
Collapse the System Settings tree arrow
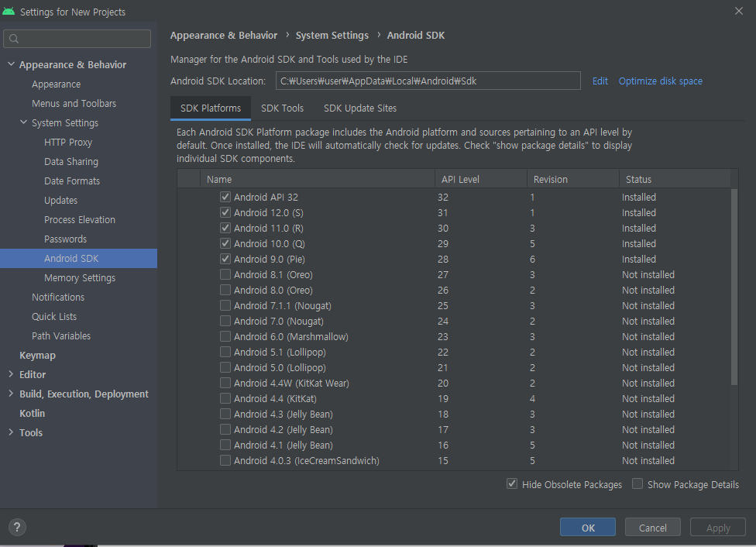tap(23, 122)
